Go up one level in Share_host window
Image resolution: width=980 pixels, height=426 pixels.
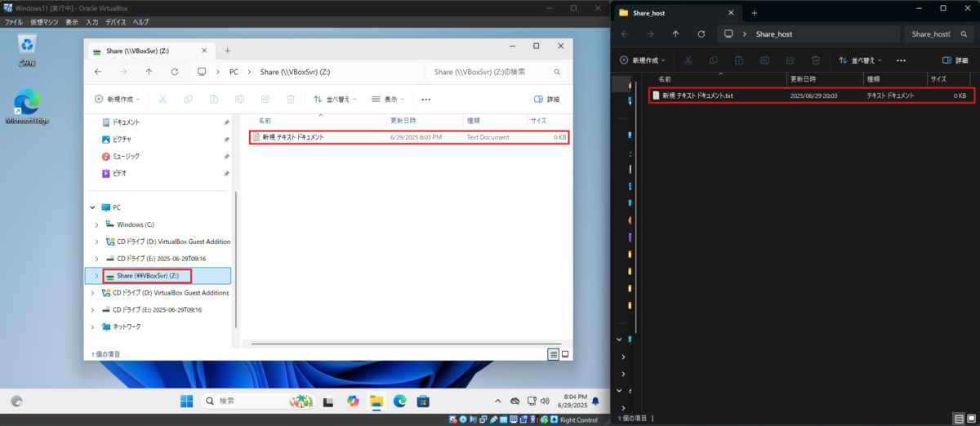675,34
